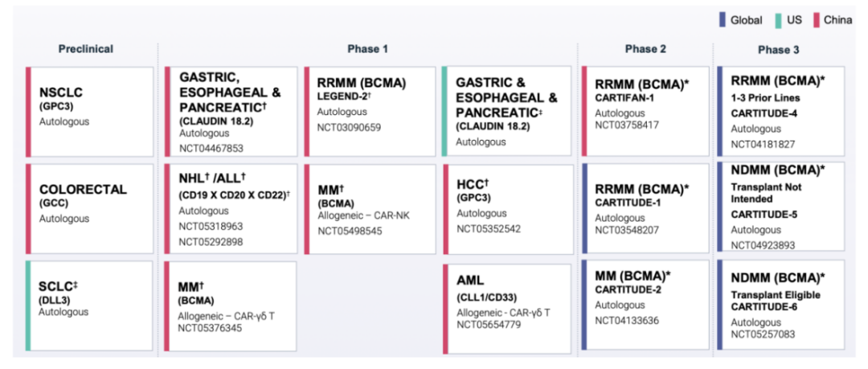
Task: Open the NSCLC (GPC3) card
Action: click(x=90, y=112)
